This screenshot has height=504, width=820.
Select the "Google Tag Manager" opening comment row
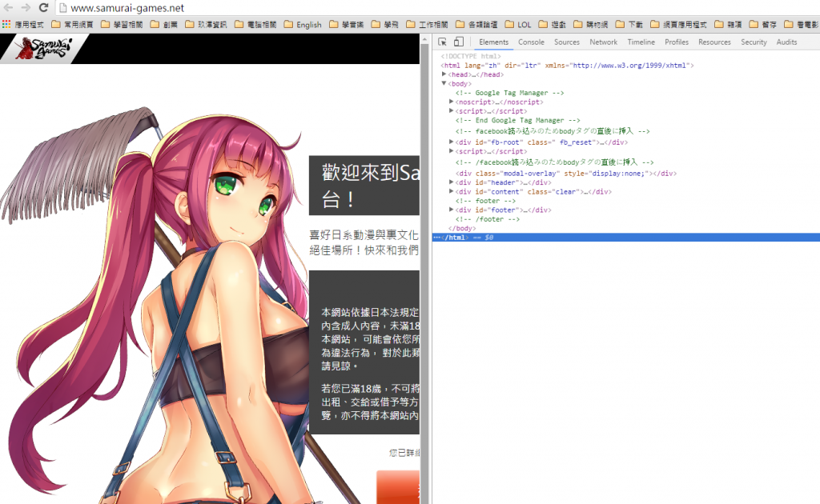coord(510,93)
